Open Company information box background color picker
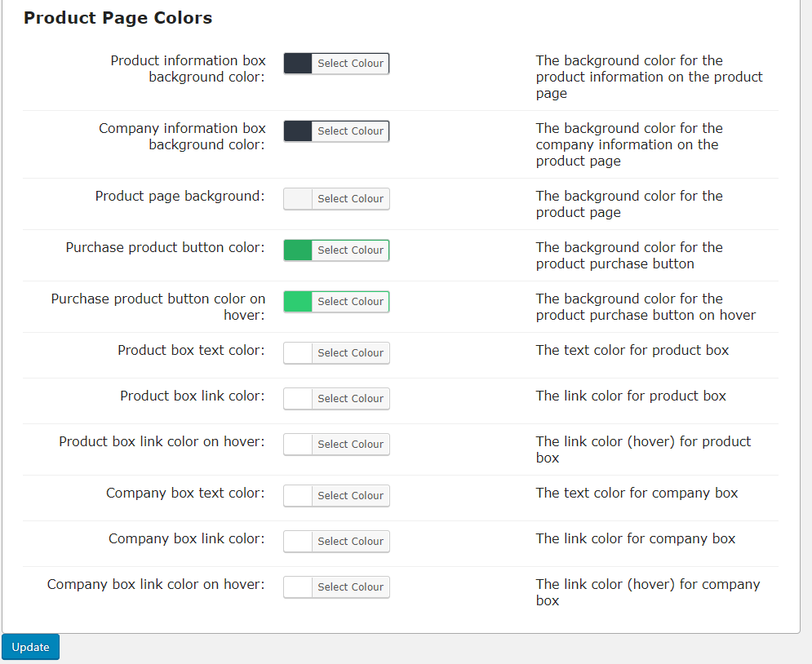The height and width of the screenshot is (664, 812). (x=350, y=131)
